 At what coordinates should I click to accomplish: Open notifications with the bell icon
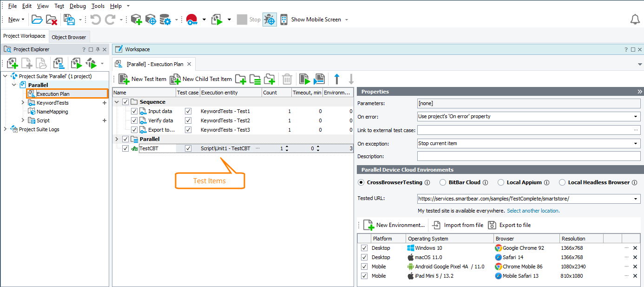point(635,20)
